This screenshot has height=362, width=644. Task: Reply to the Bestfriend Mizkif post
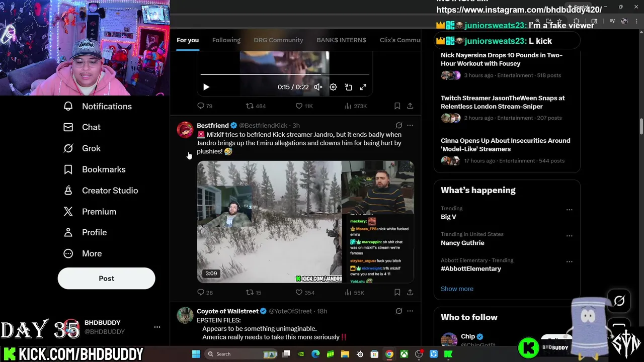point(205,292)
